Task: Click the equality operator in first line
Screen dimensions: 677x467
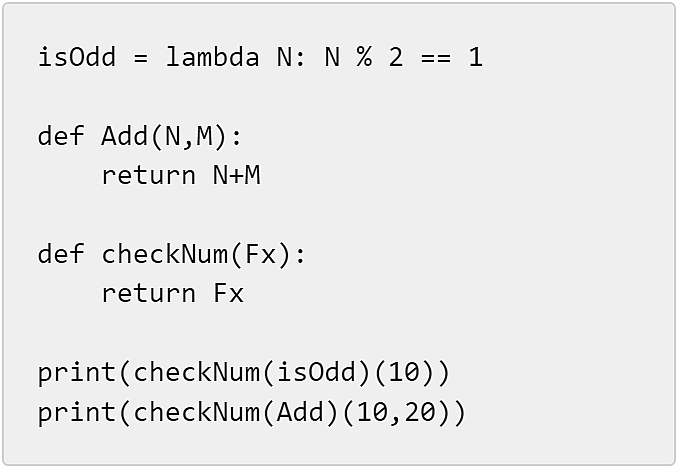Action: (436, 57)
